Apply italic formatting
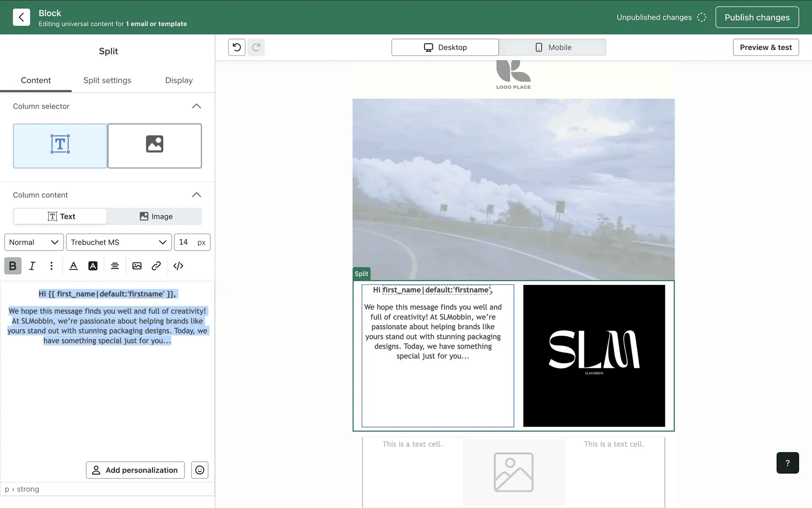The width and height of the screenshot is (812, 508). [32, 266]
